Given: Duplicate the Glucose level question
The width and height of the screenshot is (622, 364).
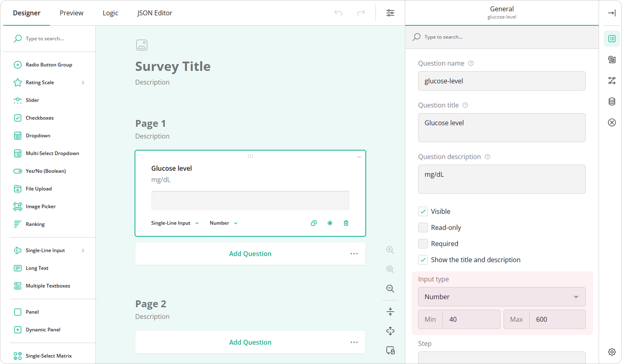Looking at the screenshot, I should coord(313,223).
